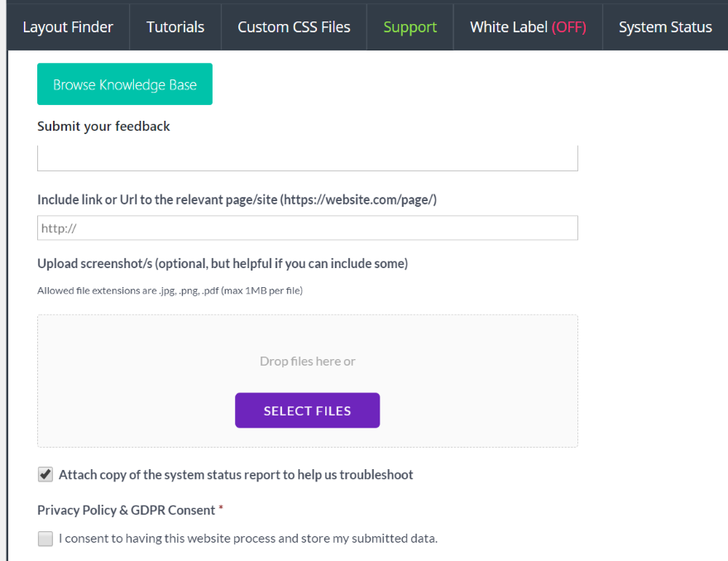Open the White Label tab
The image size is (728, 561).
[x=528, y=27]
